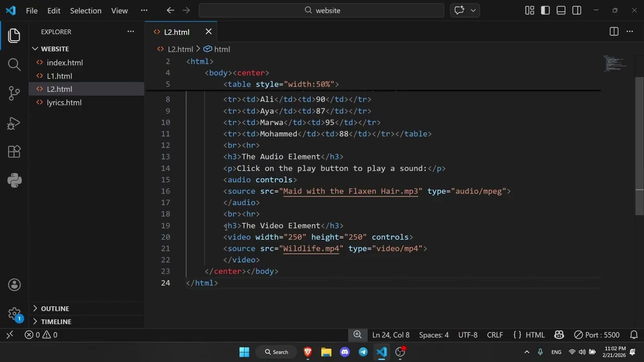Image resolution: width=644 pixels, height=362 pixels.
Task: Click the website command center search box
Action: pyautogui.click(x=321, y=10)
